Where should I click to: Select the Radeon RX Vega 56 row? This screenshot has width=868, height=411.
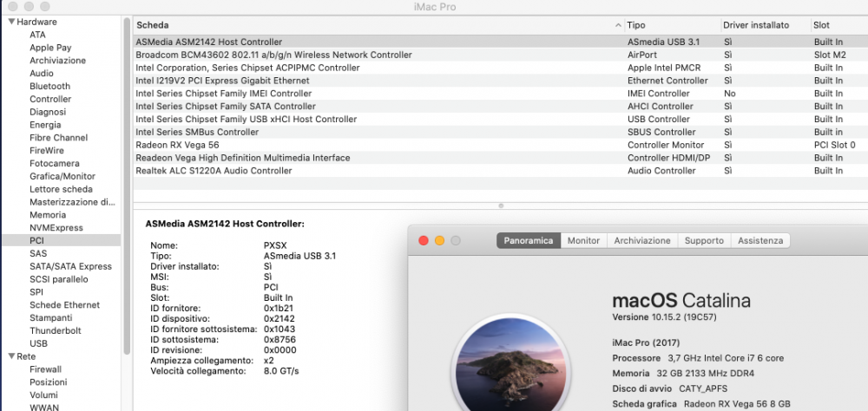coord(501,145)
